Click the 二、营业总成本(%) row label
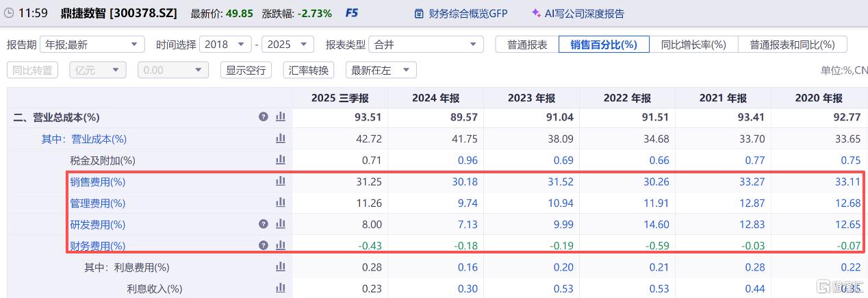 (x=57, y=117)
